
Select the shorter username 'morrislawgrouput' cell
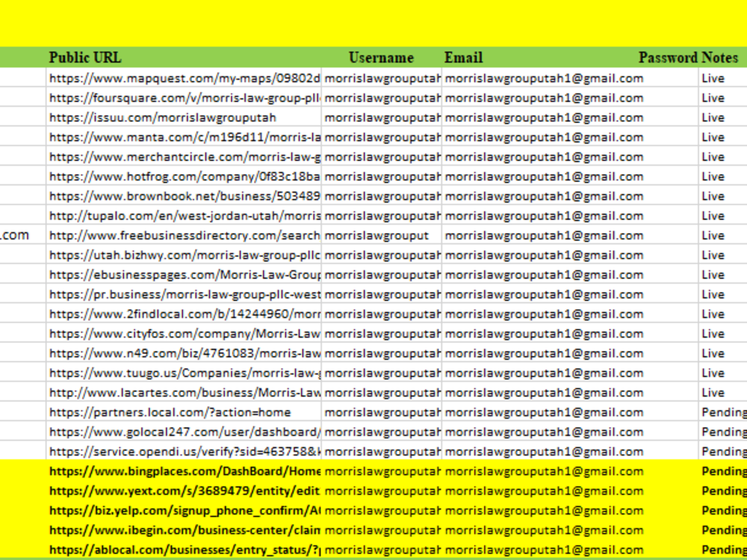pyautogui.click(x=382, y=235)
